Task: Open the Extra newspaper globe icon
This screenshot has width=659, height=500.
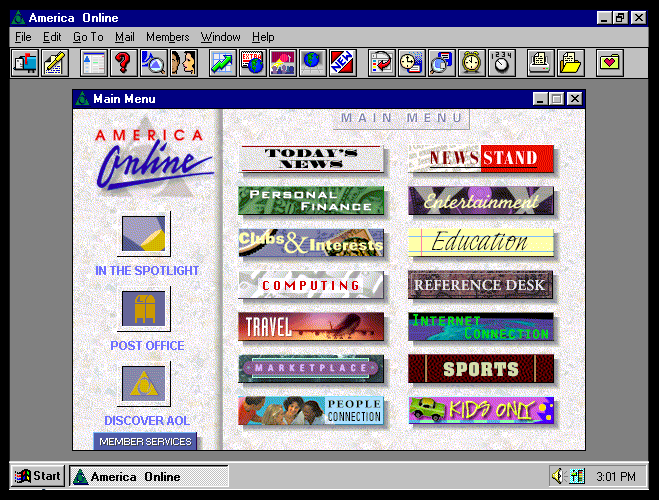Action: [253, 63]
